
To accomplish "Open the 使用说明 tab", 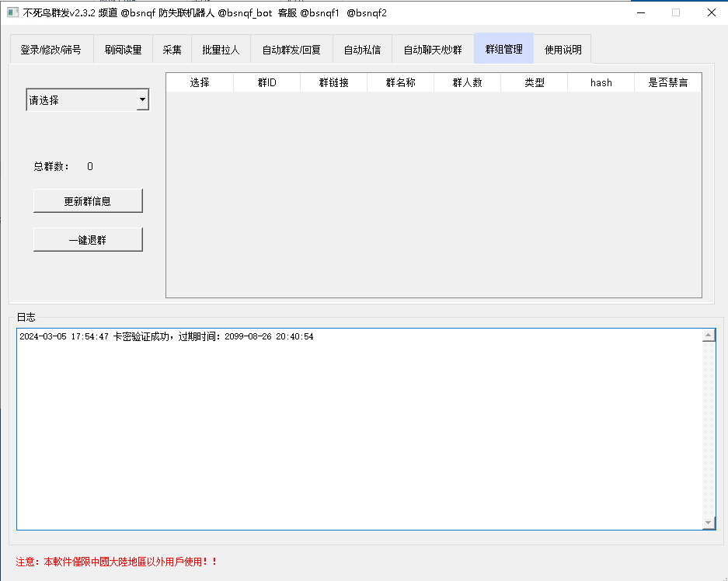I will [x=563, y=50].
